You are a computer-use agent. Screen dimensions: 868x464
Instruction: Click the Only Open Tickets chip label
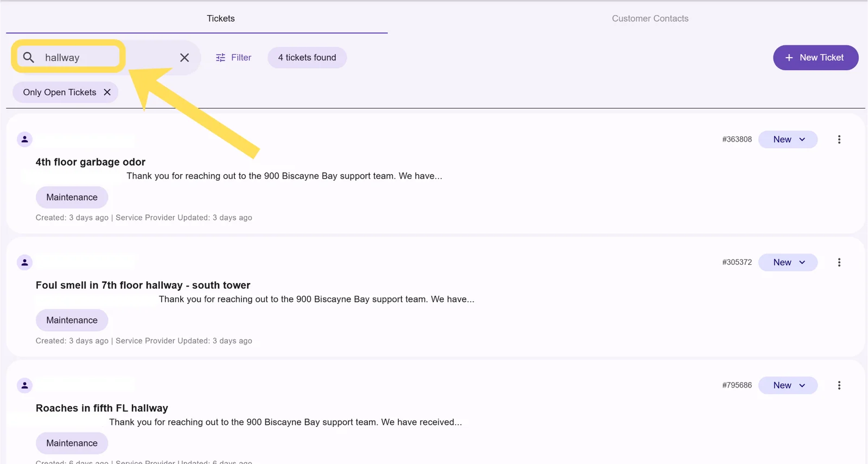click(60, 92)
